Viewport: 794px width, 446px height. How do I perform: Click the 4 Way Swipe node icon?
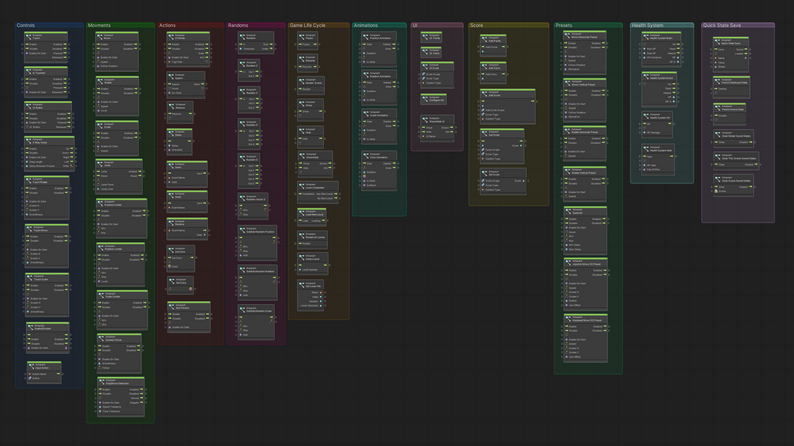28,142
